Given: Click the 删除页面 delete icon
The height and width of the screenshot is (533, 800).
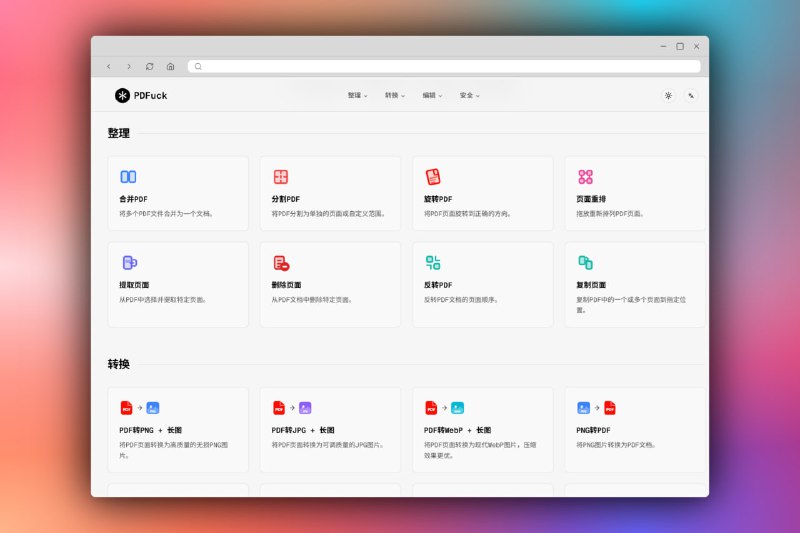Looking at the screenshot, I should point(281,263).
